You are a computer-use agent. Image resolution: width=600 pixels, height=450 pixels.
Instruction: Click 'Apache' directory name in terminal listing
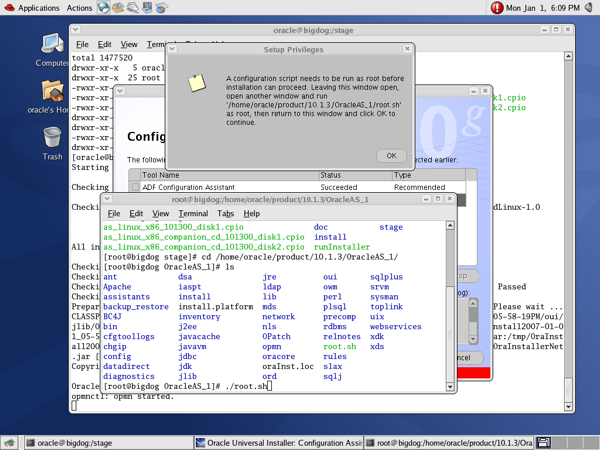pyautogui.click(x=117, y=287)
